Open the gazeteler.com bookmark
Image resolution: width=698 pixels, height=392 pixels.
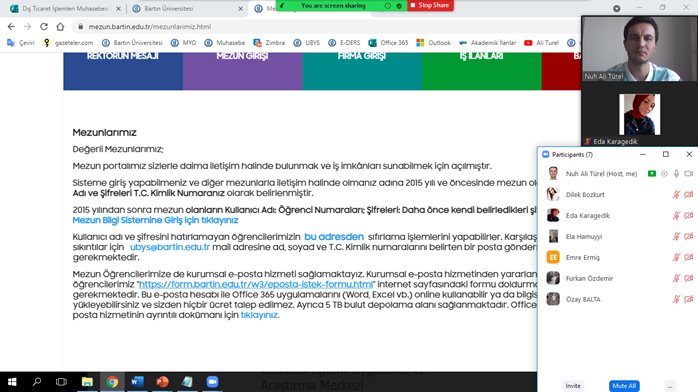69,43
